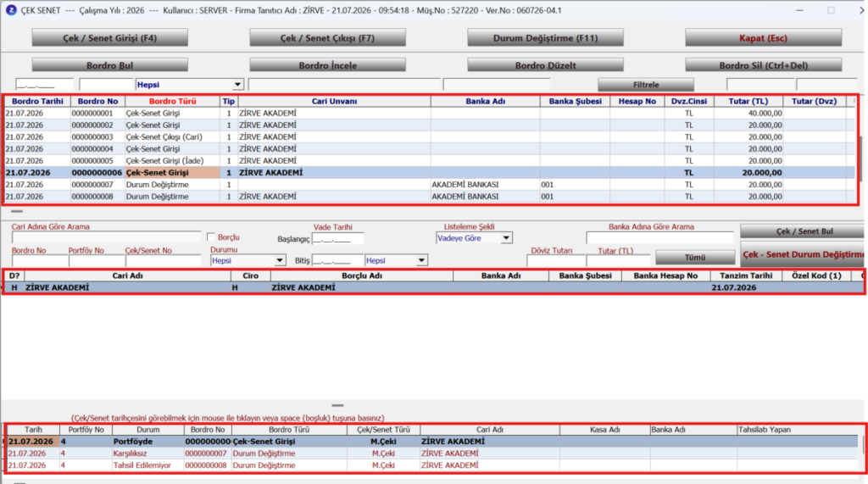
Task: Expand the Durumu Hepsi dropdown
Action: [x=280, y=260]
